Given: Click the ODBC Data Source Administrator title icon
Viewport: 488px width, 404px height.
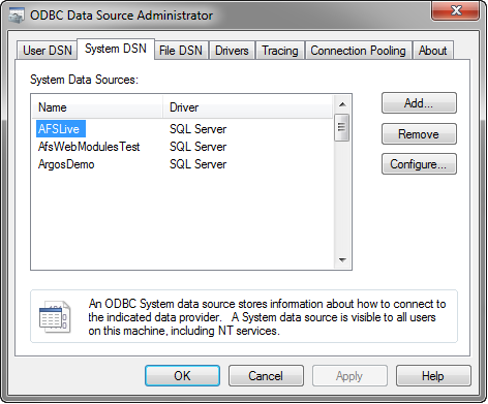Looking at the screenshot, I should pos(16,16).
